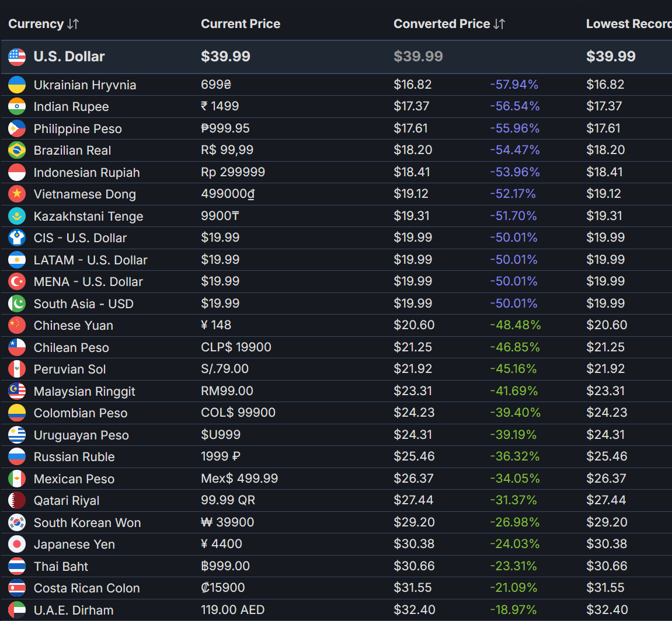Click the Chinese Yuan flag icon
672x621 pixels.
(17, 325)
